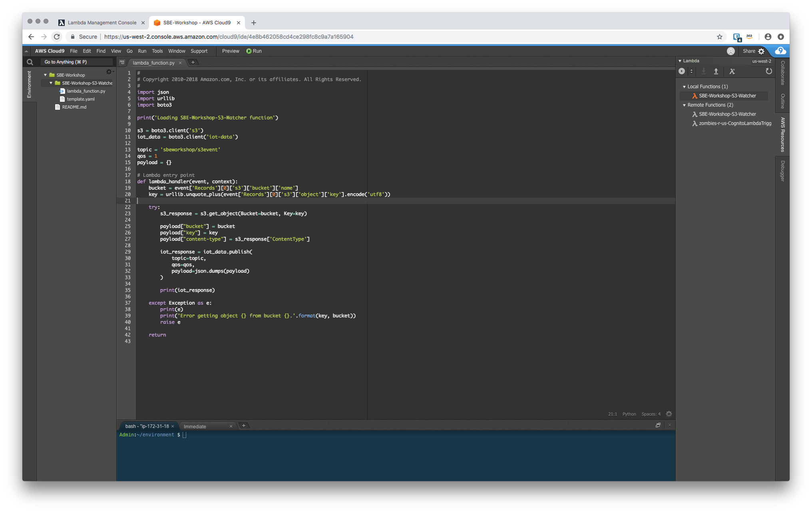The height and width of the screenshot is (513, 812).
Task: Open the Window menu
Action: tap(177, 51)
